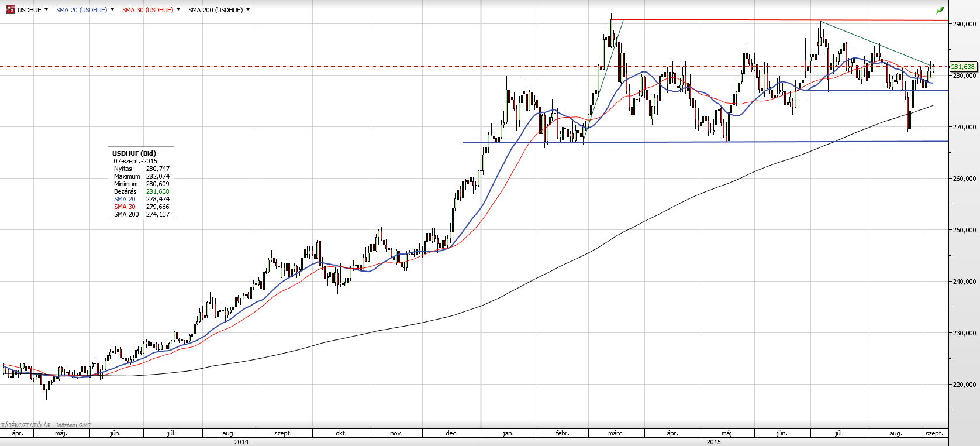
Task: Click the TÁJÉKOZTATÓ ÁR note
Action: 26,426
